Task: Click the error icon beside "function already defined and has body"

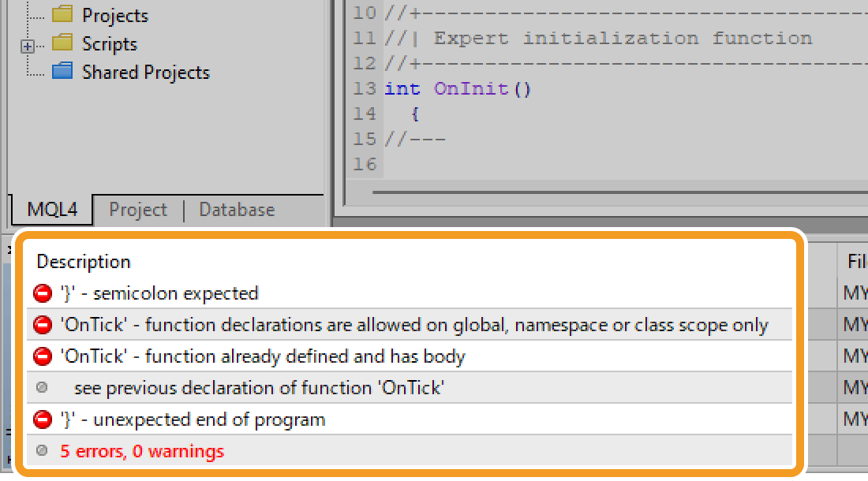Action: click(x=41, y=356)
